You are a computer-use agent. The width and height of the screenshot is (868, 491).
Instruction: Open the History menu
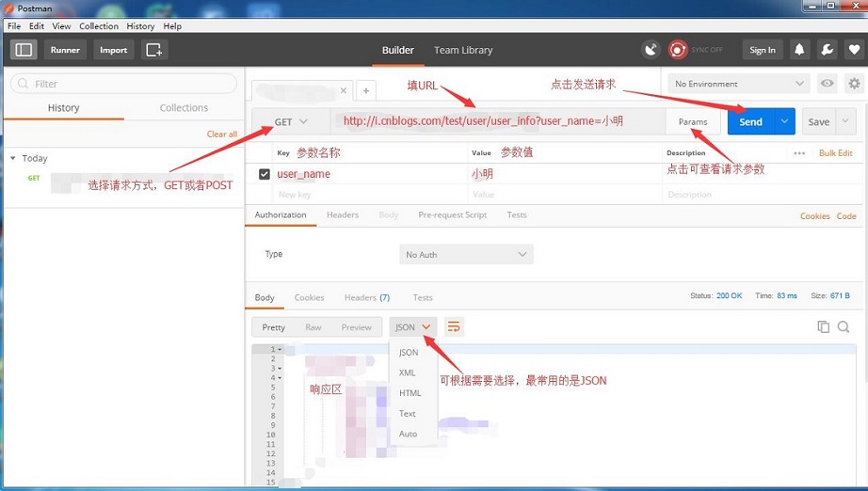tap(140, 26)
